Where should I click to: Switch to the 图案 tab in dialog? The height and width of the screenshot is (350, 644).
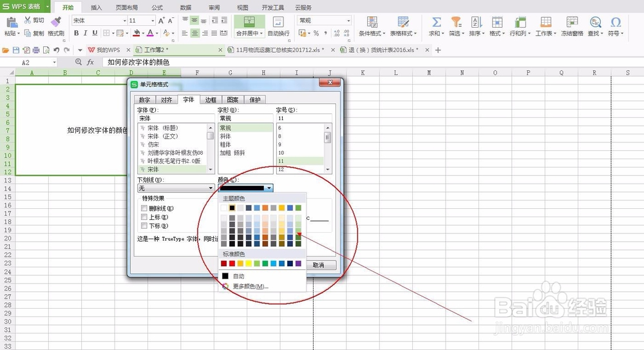[x=232, y=100]
